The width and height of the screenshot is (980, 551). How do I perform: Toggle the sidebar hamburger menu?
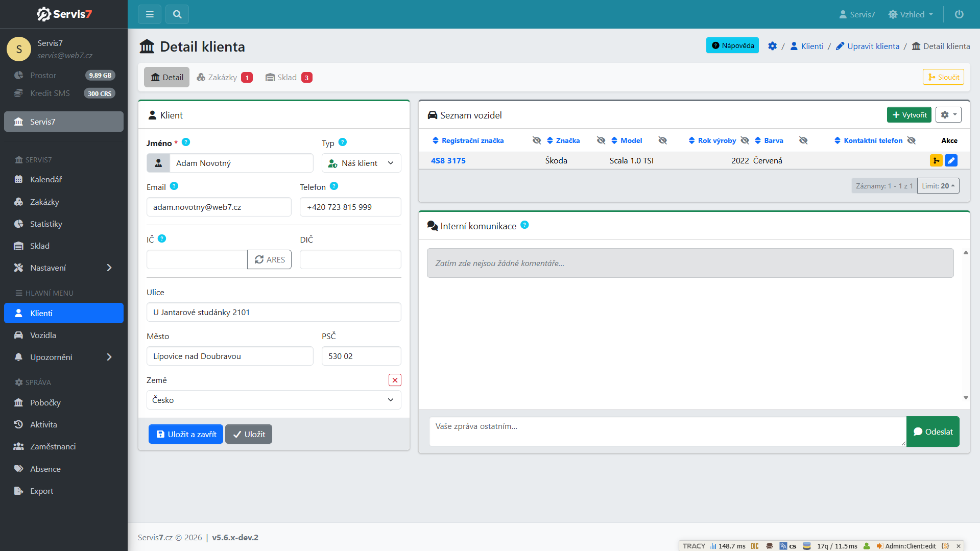(x=150, y=14)
